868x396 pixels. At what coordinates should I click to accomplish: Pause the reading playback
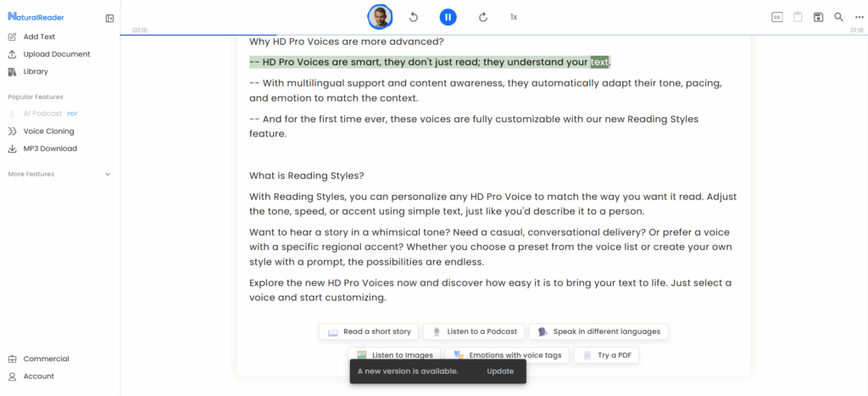tap(448, 17)
